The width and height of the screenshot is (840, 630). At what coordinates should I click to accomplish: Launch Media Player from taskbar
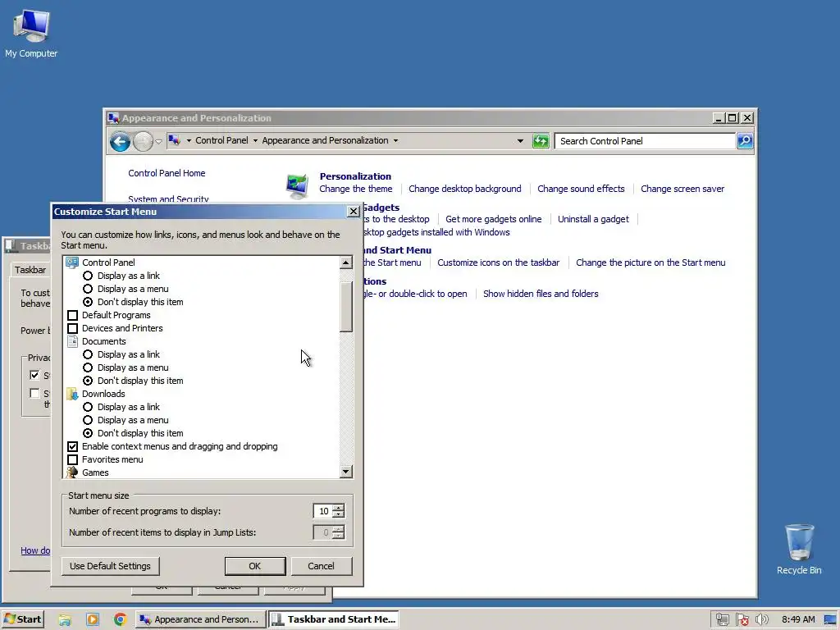[93, 620]
